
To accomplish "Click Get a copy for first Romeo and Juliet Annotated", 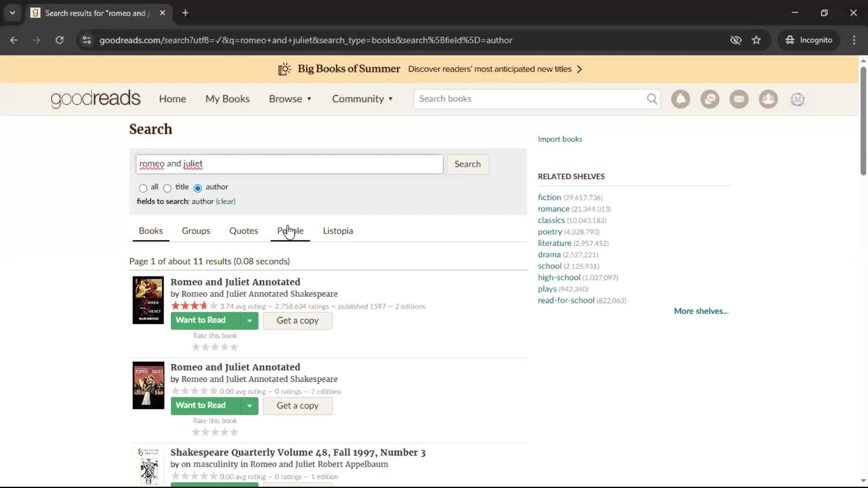I will click(x=297, y=321).
